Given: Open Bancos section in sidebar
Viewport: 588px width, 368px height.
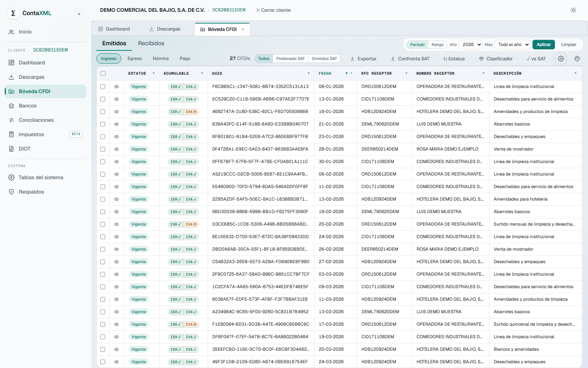Looking at the screenshot, I should pos(46,106).
